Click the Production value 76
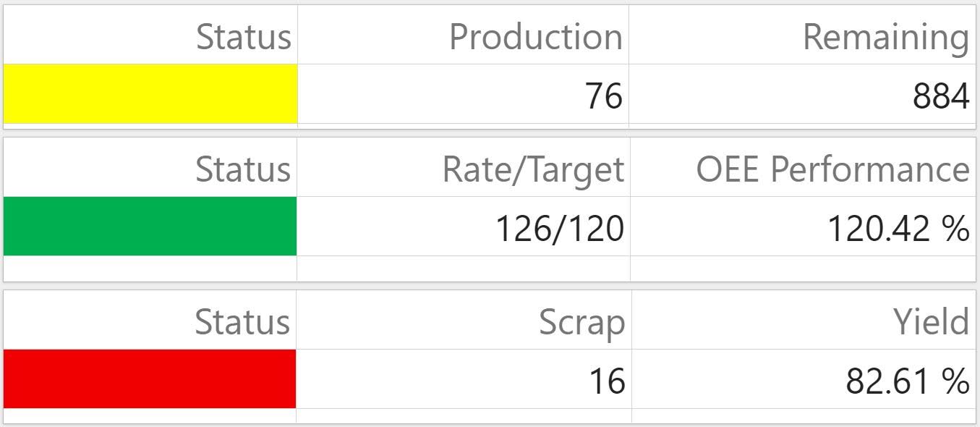Image resolution: width=980 pixels, height=427 pixels. pos(604,96)
